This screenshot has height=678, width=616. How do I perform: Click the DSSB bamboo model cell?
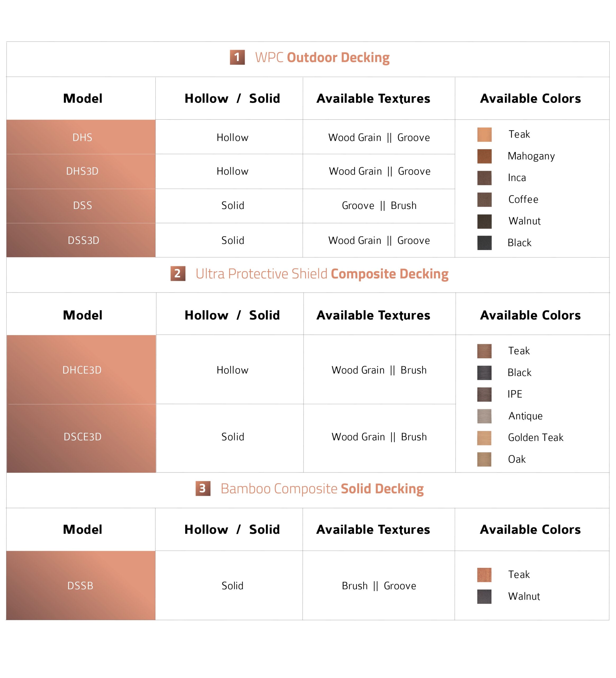(81, 586)
